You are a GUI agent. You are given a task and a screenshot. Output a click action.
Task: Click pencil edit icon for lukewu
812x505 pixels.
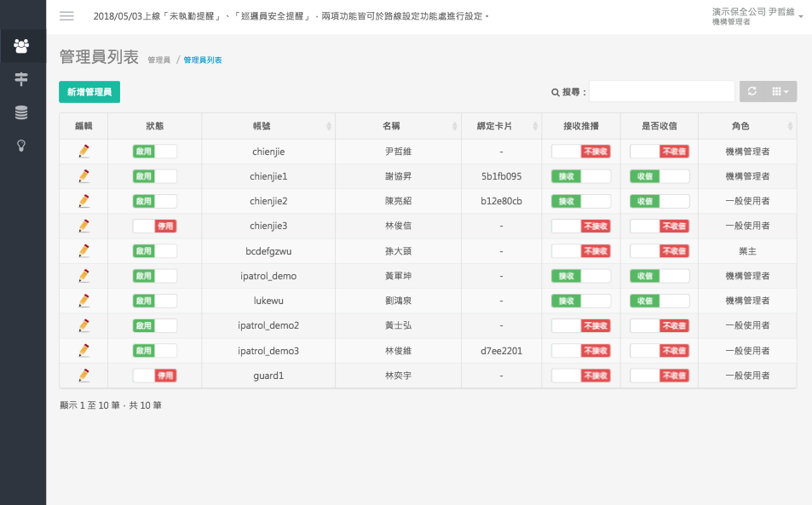coord(84,301)
